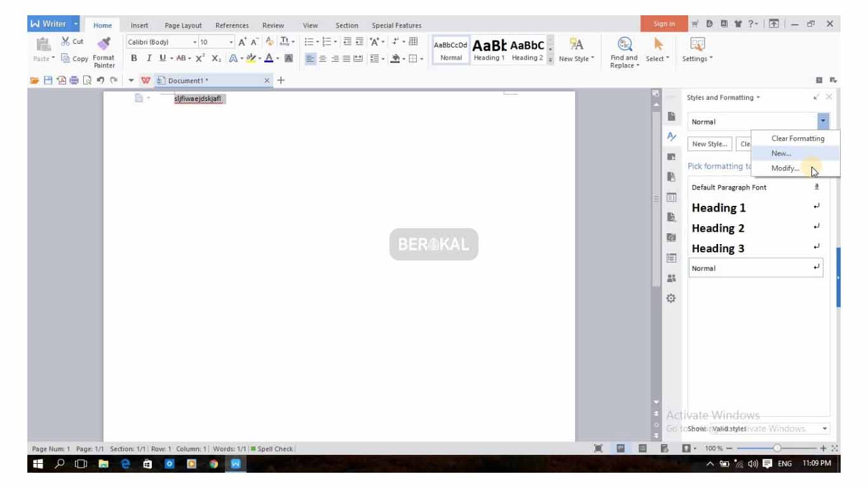Choose Modify from the style context menu
868x488 pixels.
pos(787,168)
